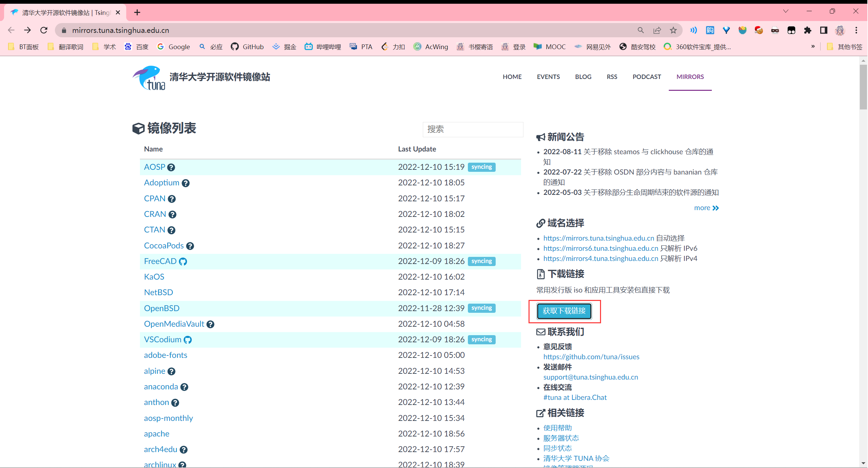This screenshot has height=468, width=868.
Task: Click the support@tuna.tsinghua.edu.cn email link
Action: tap(591, 377)
